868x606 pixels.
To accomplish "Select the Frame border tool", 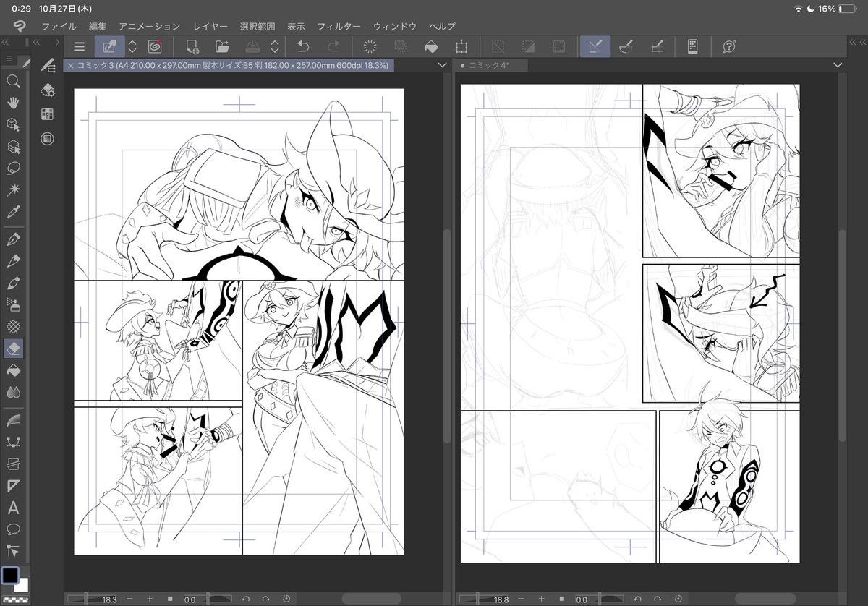I will (13, 463).
